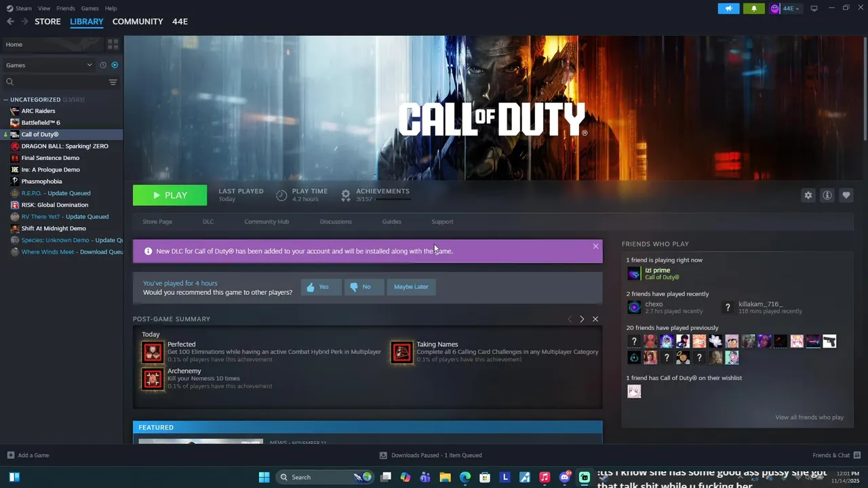Expand the Games filter dropdown
The width and height of the screenshot is (868, 488).
coord(49,65)
